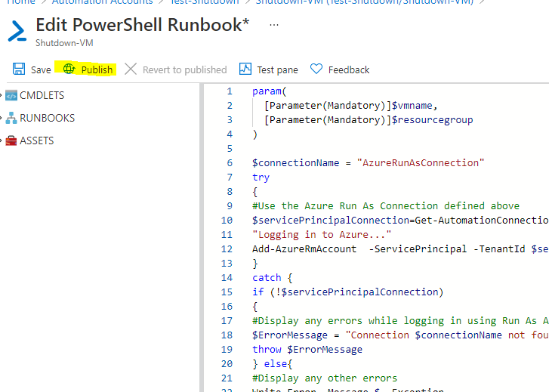This screenshot has height=392, width=549.
Task: Click line number 1 in gutter
Action: [230, 91]
